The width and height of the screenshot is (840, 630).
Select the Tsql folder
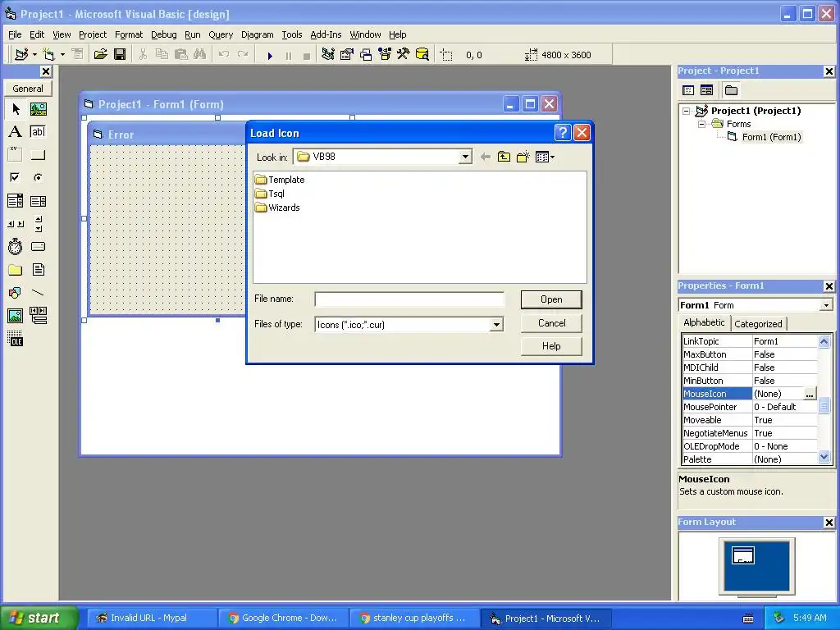[x=270, y=194]
